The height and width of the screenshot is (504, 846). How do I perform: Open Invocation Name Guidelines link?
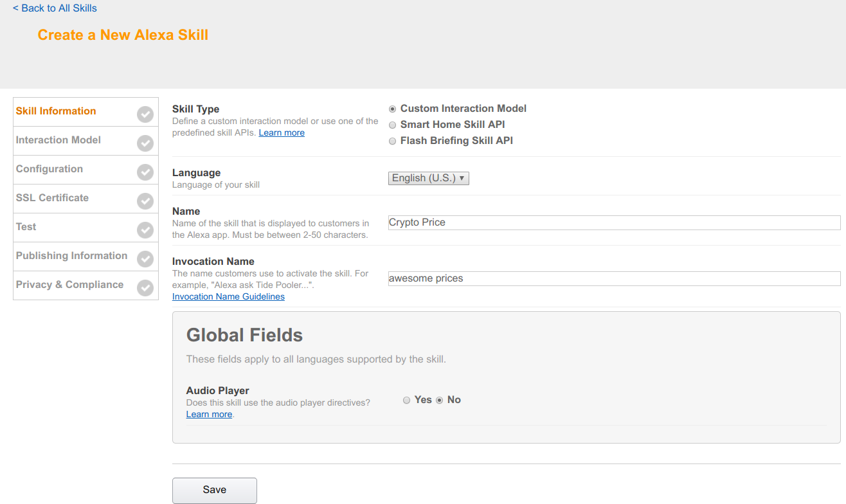tap(228, 296)
